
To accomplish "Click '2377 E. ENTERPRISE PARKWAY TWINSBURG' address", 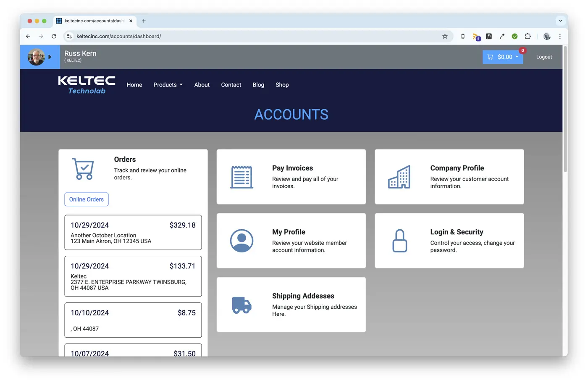I will (129, 282).
